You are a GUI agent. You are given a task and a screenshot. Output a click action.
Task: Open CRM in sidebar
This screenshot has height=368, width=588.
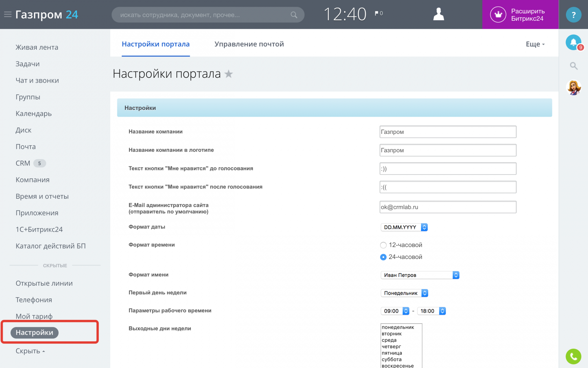click(23, 163)
